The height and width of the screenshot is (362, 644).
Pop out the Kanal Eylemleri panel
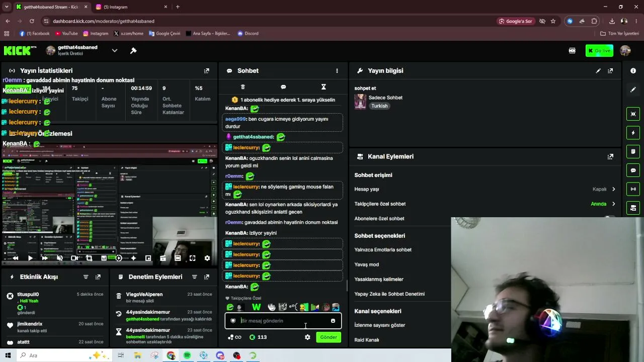coord(610,156)
